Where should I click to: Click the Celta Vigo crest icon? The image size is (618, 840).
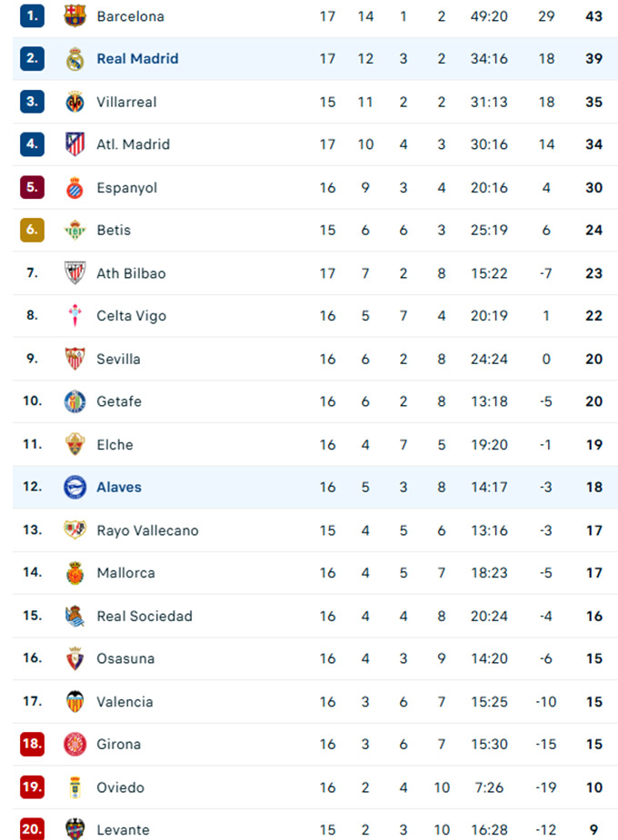tap(75, 316)
